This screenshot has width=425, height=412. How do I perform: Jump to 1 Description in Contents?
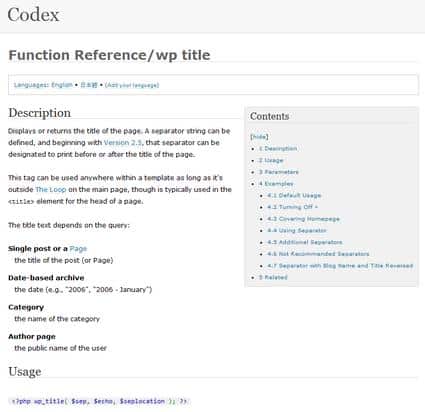tap(278, 148)
